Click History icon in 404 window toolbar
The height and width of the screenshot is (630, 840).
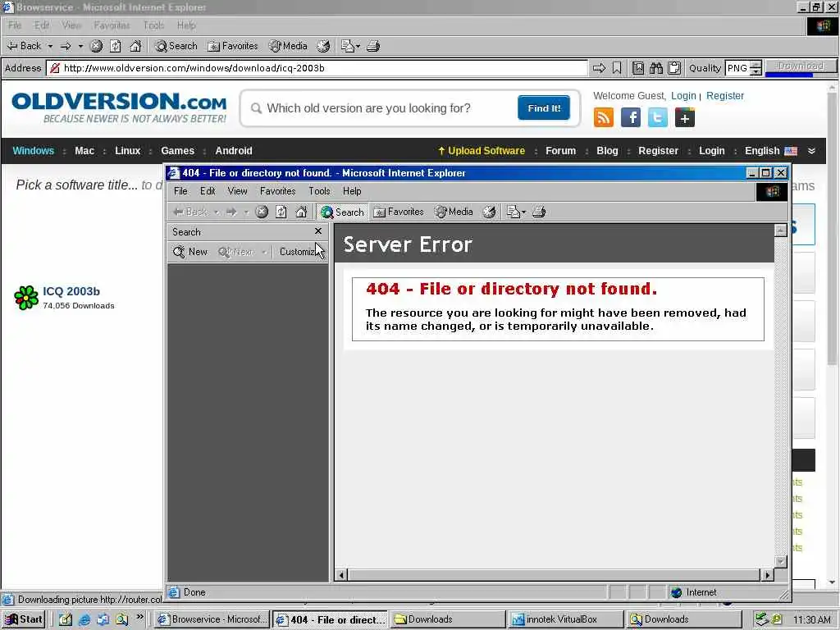click(489, 212)
